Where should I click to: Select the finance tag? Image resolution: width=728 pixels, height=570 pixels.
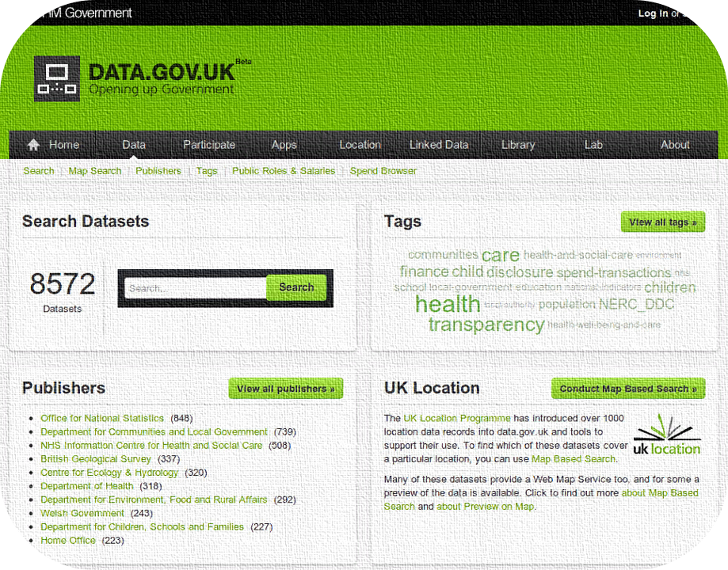(x=425, y=271)
